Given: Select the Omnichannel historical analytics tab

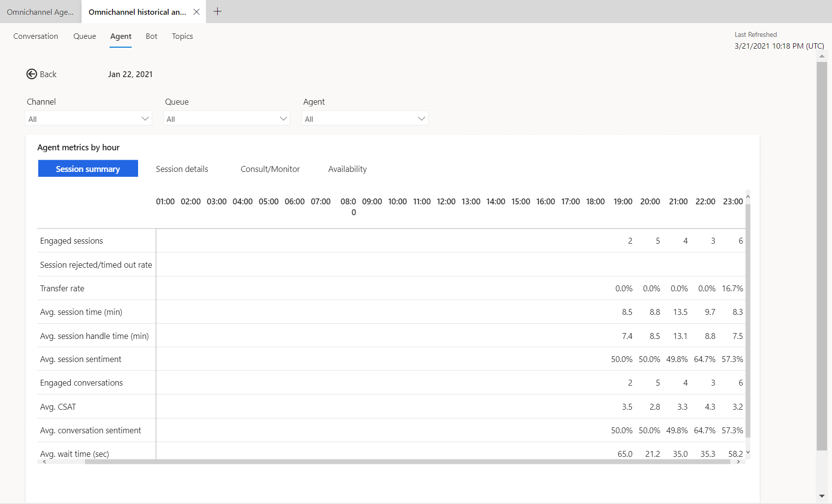Looking at the screenshot, I should click(137, 12).
